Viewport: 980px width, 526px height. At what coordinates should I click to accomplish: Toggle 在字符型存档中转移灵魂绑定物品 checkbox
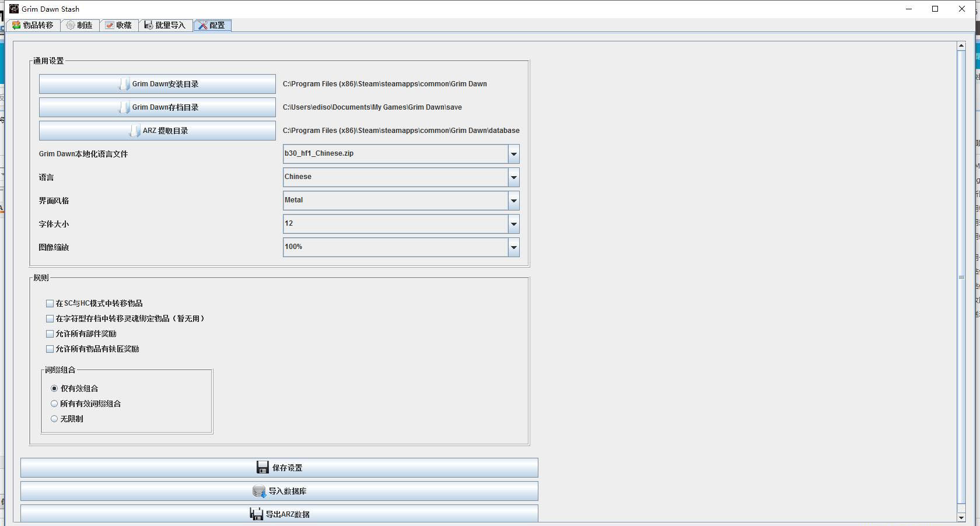pyautogui.click(x=50, y=318)
